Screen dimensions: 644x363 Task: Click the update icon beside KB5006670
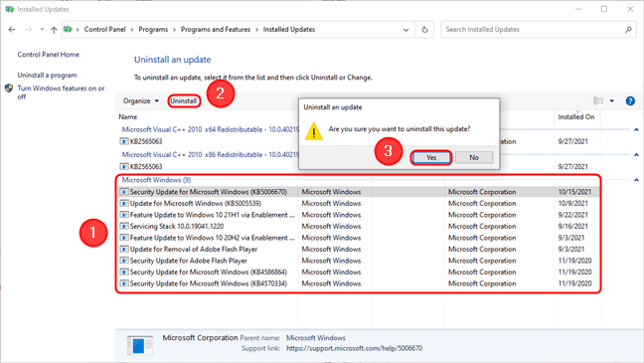124,192
